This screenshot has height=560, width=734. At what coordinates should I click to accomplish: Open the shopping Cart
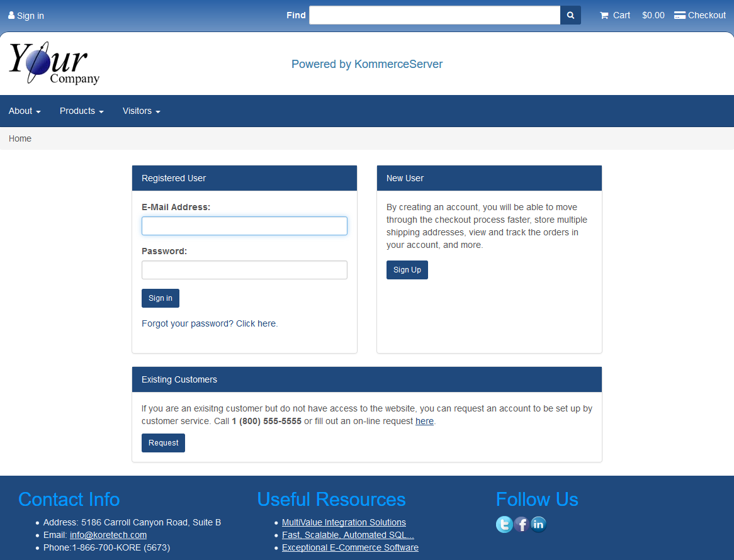[615, 15]
